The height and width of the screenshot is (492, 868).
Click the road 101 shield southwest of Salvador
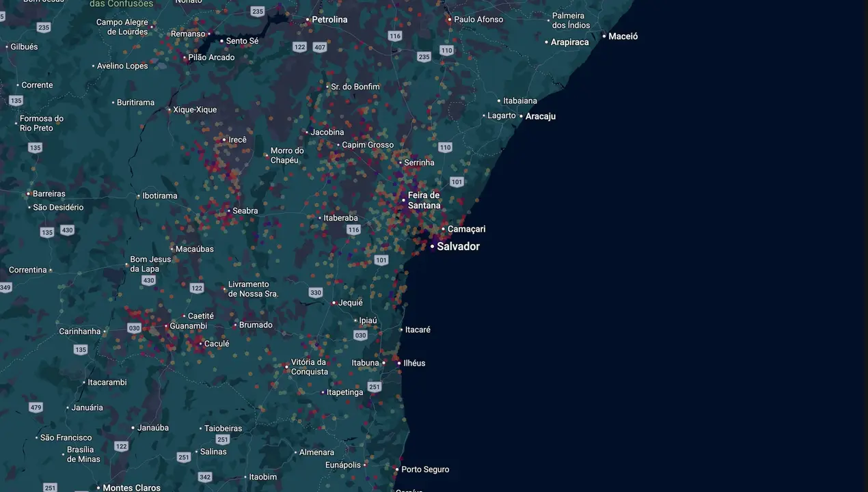coord(381,260)
